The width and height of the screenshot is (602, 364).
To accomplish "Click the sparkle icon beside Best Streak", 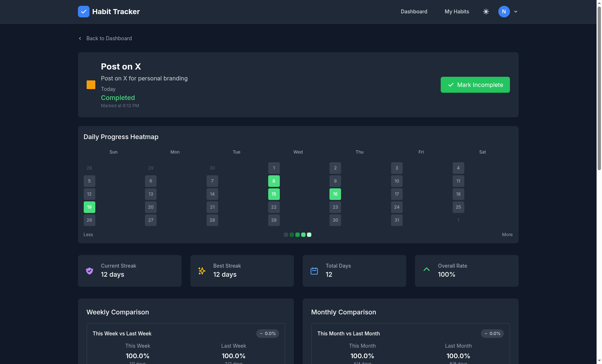I will click(202, 271).
